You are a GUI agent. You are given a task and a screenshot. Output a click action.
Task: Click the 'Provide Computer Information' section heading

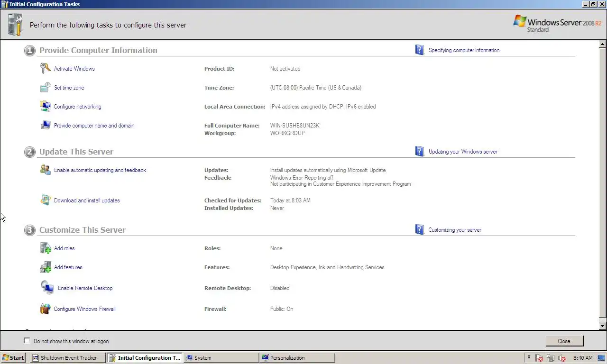tap(98, 50)
